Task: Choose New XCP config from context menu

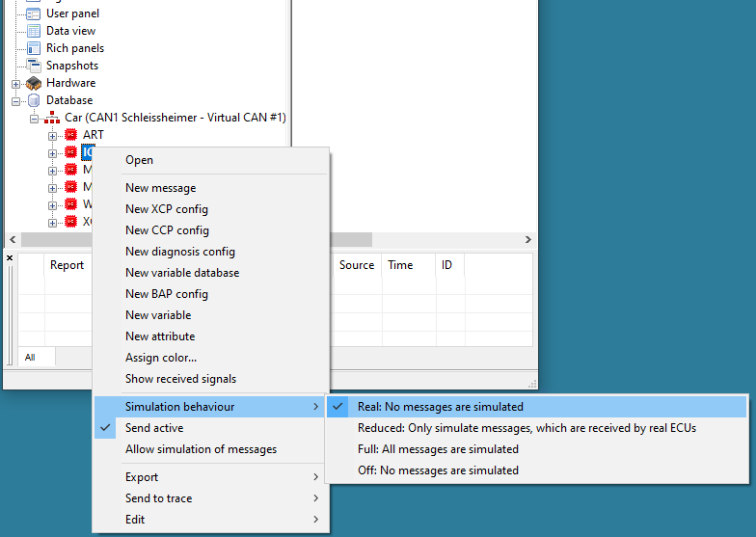Action: (x=167, y=209)
